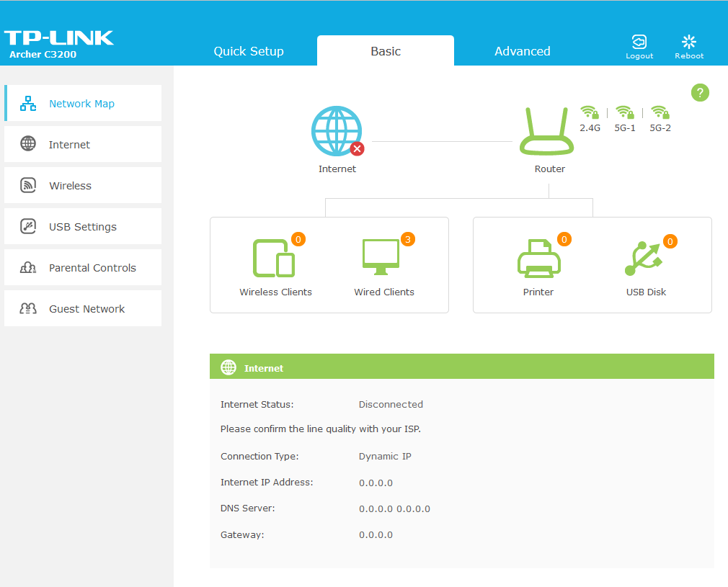Select the Basic tab
The width and height of the screenshot is (728, 587).
386,51
